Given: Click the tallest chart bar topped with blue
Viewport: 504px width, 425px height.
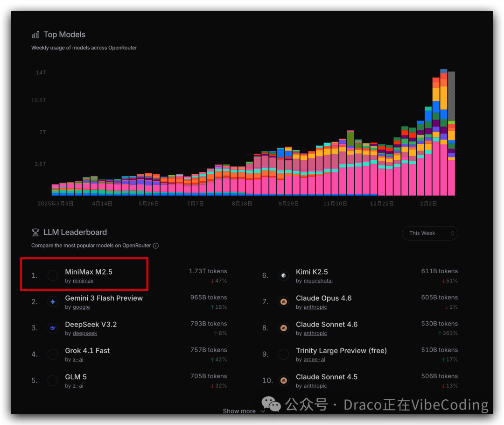Looking at the screenshot, I should point(444,133).
